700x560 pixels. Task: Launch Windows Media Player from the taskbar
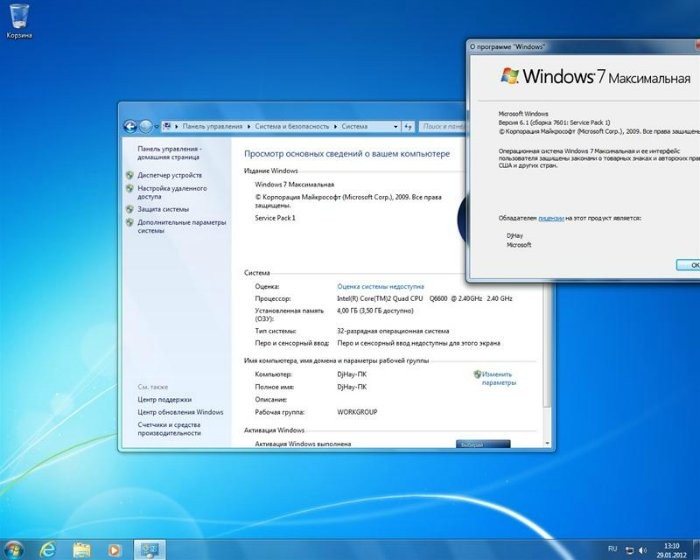(x=114, y=550)
